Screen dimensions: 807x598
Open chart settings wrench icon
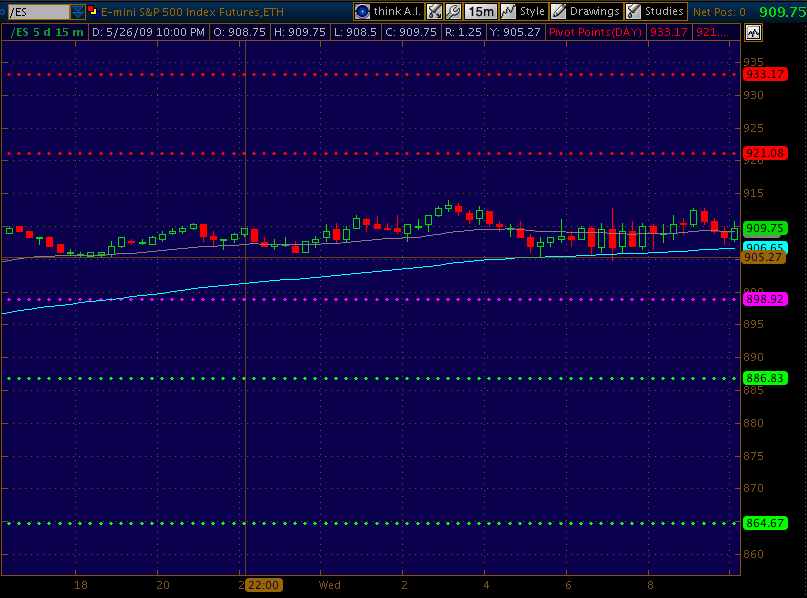click(x=452, y=11)
